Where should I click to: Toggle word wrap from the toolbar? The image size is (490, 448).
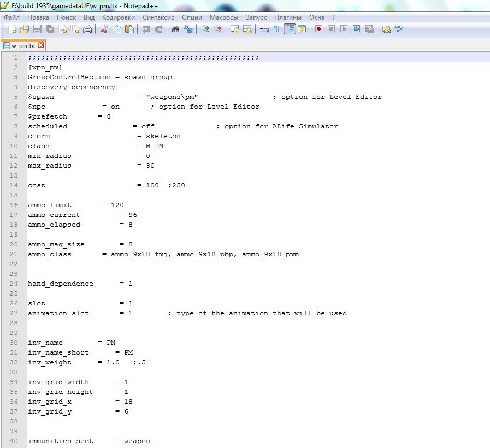(264, 30)
